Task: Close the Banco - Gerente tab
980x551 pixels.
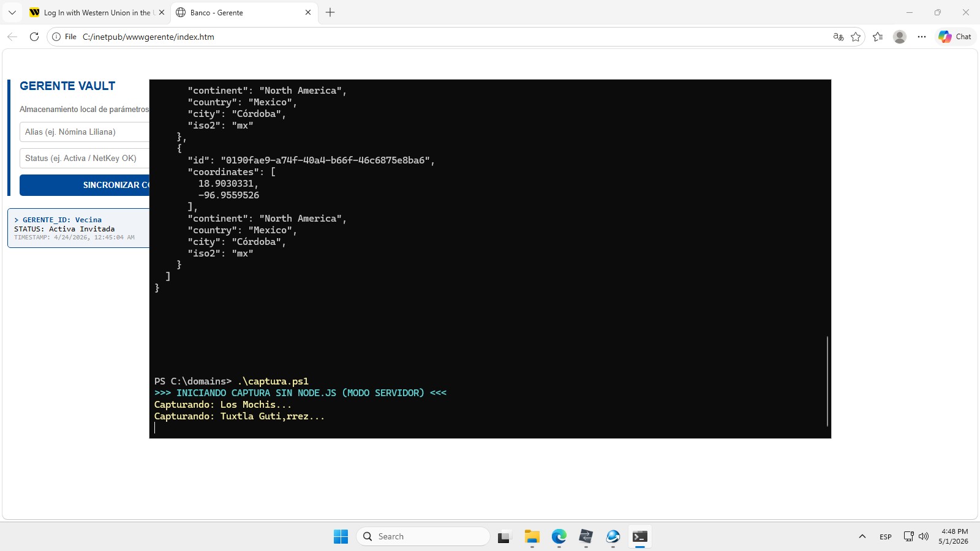Action: pyautogui.click(x=308, y=12)
